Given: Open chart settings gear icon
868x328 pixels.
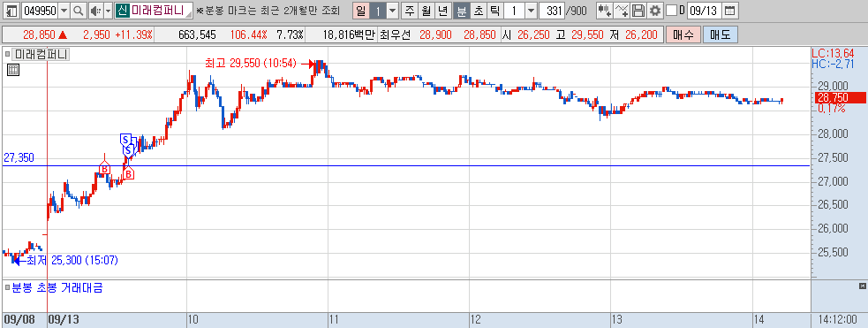Looking at the screenshot, I should click(655, 11).
